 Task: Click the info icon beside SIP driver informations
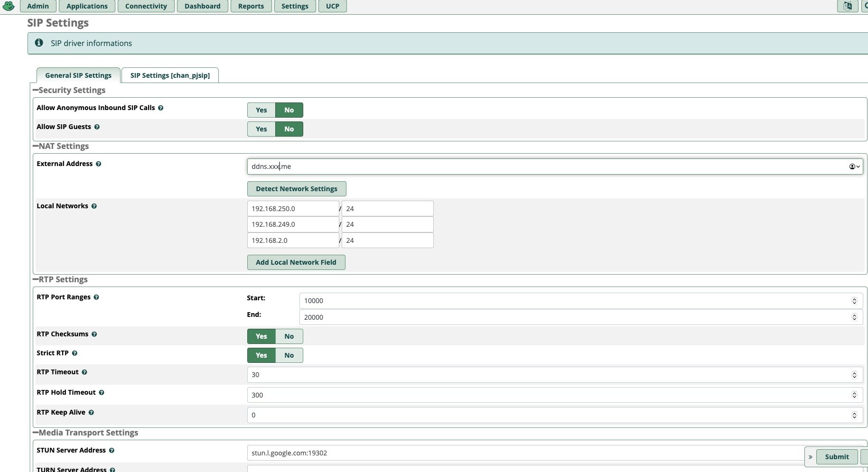tap(39, 43)
